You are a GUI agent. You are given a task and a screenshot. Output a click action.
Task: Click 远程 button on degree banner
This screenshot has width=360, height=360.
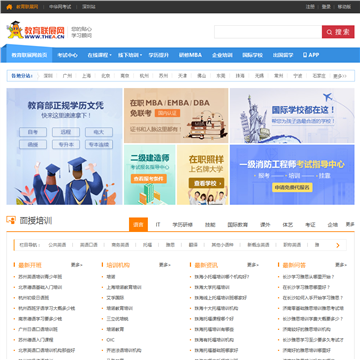click(66, 132)
